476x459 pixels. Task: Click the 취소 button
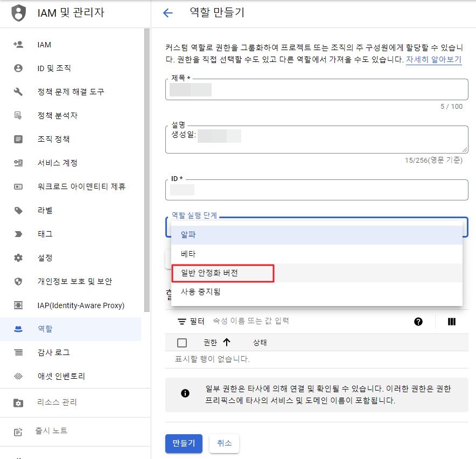click(x=224, y=443)
